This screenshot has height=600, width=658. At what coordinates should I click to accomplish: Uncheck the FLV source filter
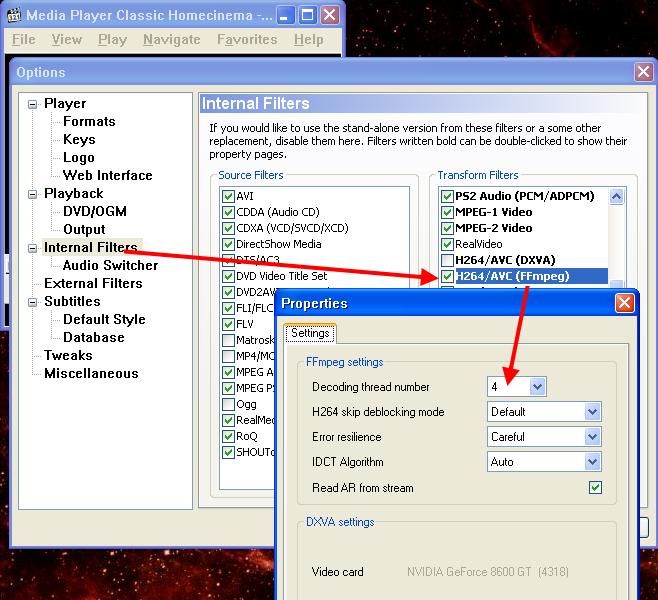(x=228, y=324)
